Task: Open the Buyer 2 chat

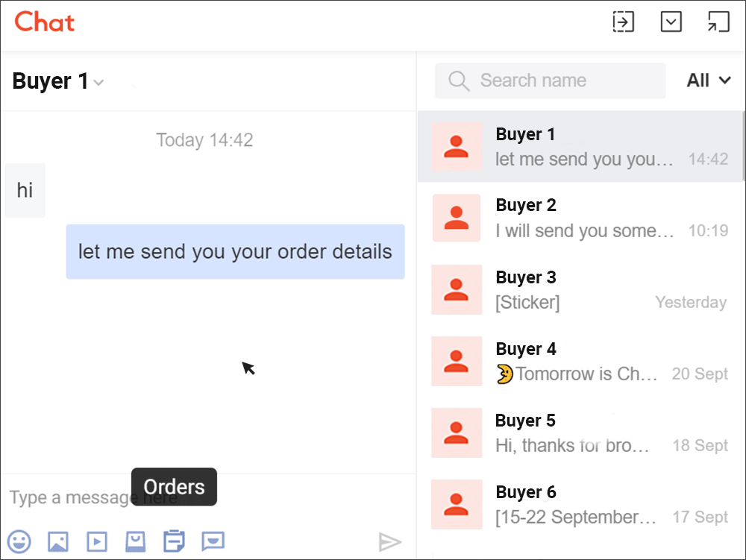Action: coord(582,218)
